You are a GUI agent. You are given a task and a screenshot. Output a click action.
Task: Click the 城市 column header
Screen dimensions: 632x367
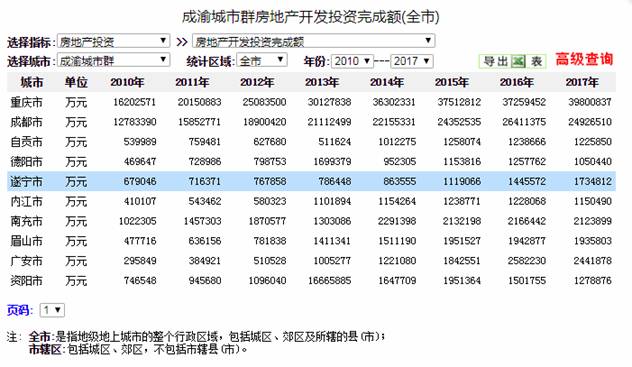coord(32,82)
